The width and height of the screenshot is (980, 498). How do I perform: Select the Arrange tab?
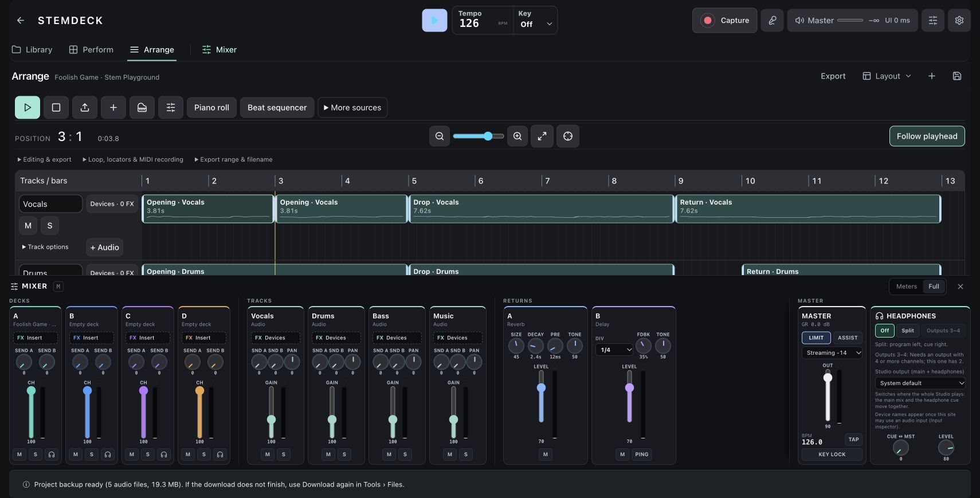(152, 50)
